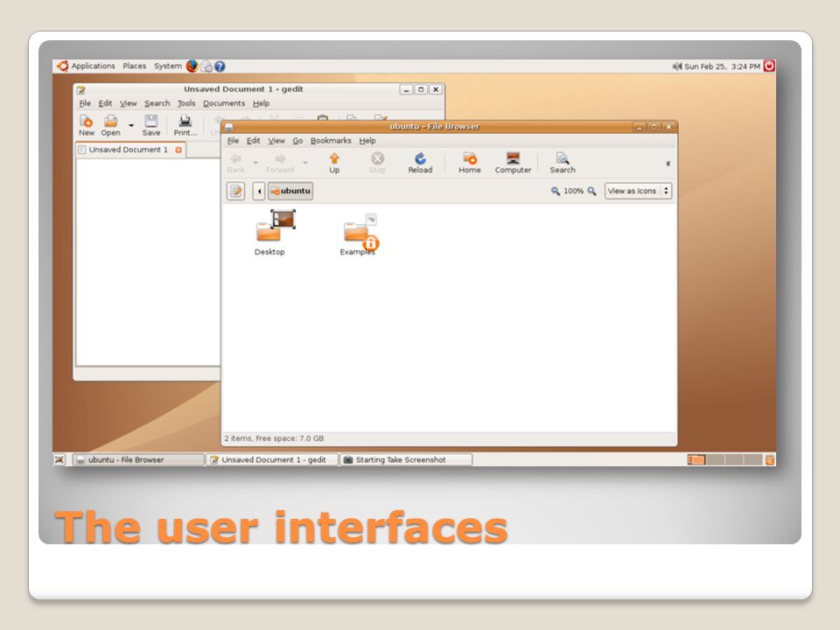Click inside the gedit text area
Viewport: 840px width, 630px height.
click(149, 262)
